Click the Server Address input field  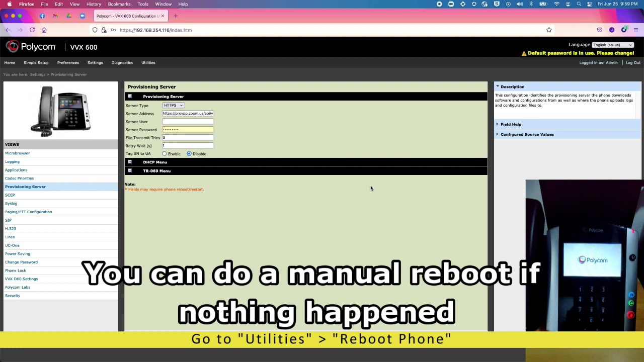(x=188, y=114)
